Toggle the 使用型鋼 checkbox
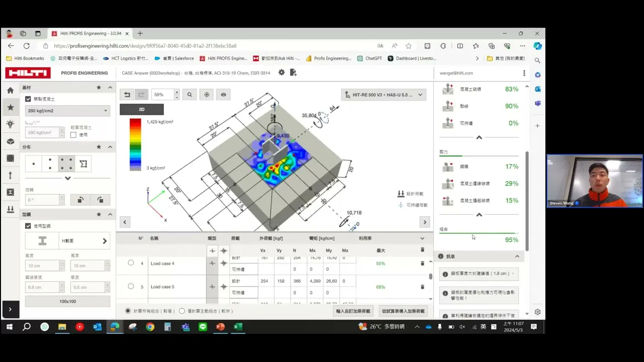This screenshot has height=362, width=644. (28, 226)
